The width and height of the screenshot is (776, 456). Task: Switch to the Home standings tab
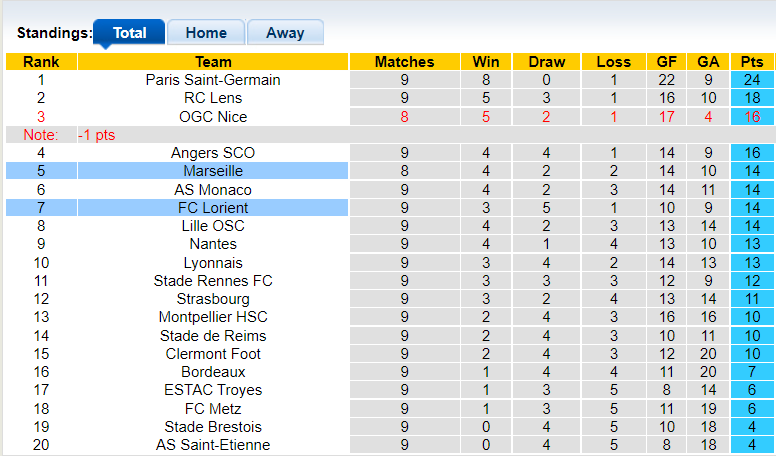205,33
